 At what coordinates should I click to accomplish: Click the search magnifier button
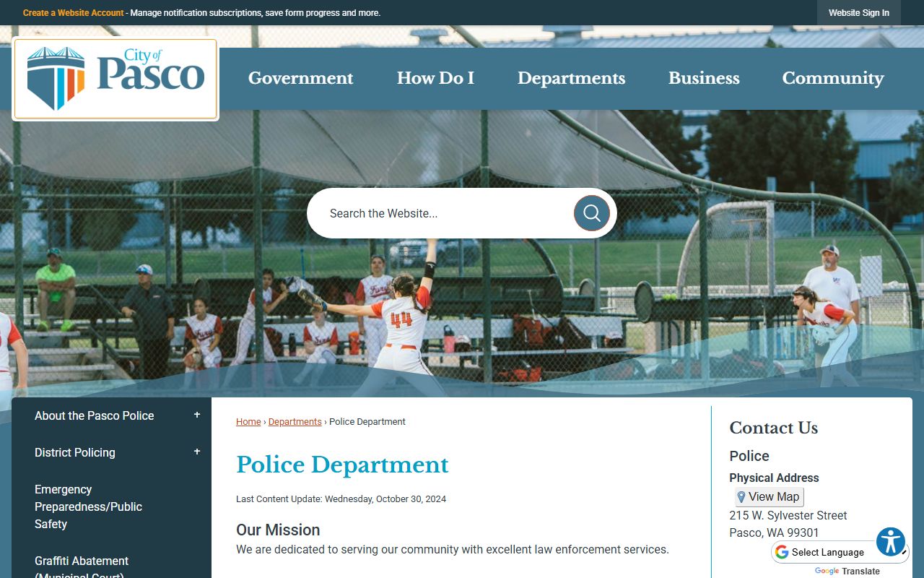592,213
